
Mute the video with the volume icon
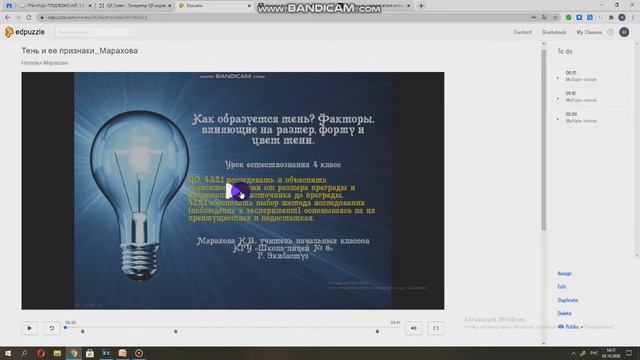click(413, 328)
